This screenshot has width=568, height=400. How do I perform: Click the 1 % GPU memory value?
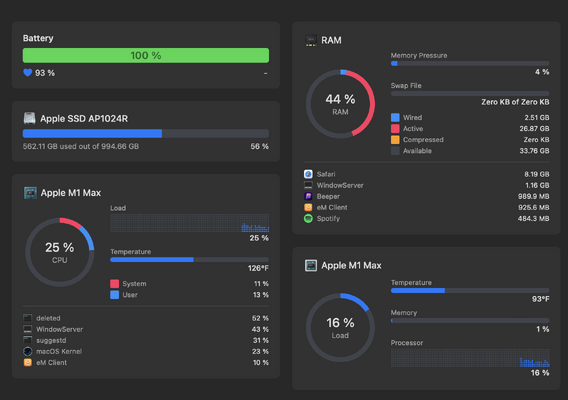tap(543, 329)
